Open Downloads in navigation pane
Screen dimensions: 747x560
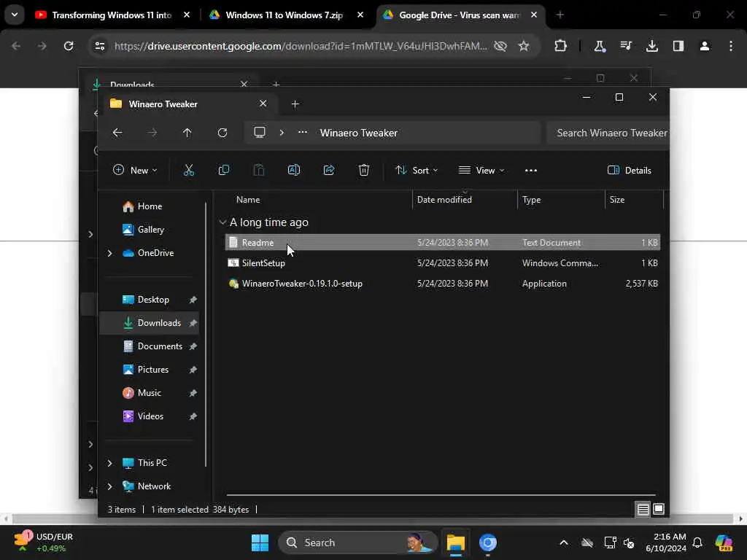pos(149,323)
